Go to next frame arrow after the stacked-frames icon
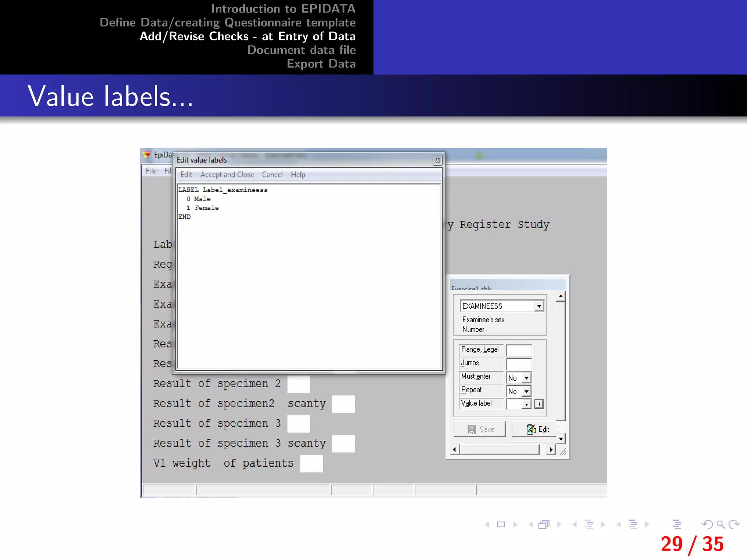This screenshot has height=560, width=747. (559, 525)
